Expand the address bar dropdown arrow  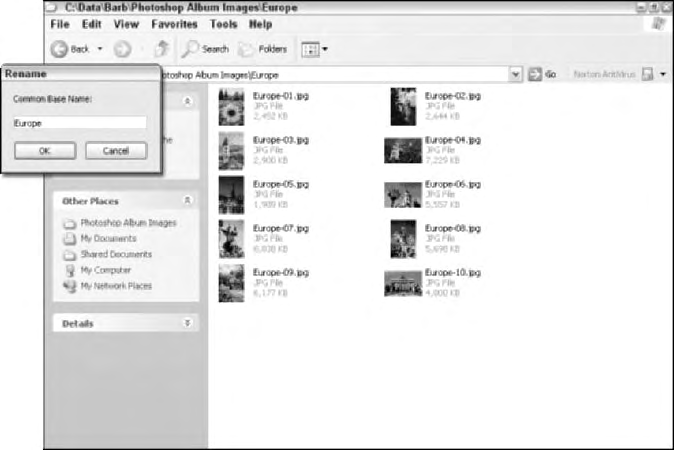pos(516,75)
